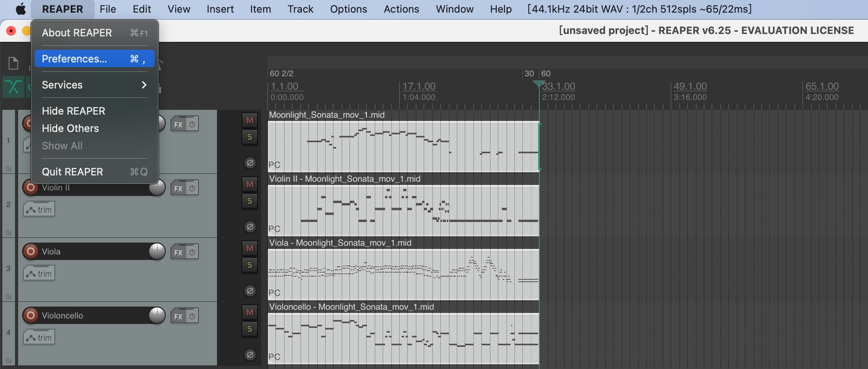Invert phase on the Viola track
This screenshot has width=868, height=369.
[x=250, y=291]
